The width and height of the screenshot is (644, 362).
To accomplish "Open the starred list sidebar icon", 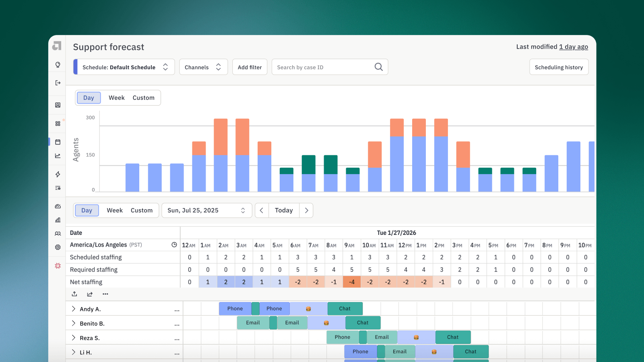I will coord(58,188).
